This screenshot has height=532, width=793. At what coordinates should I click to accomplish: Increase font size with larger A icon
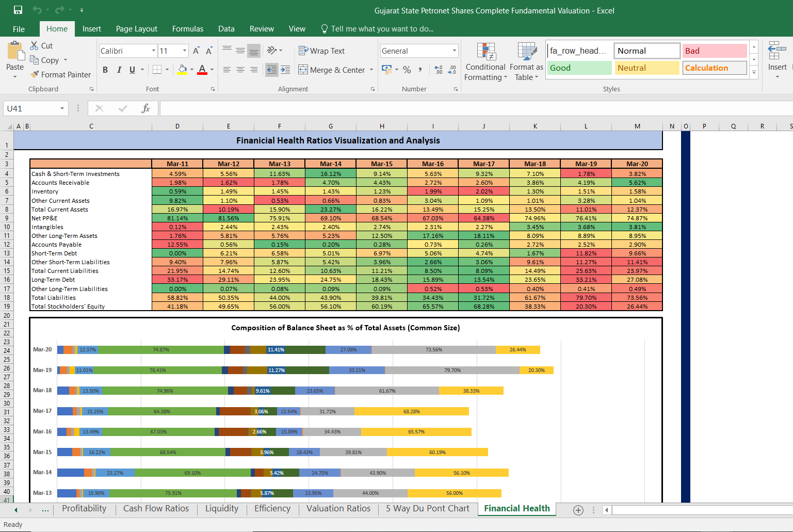pyautogui.click(x=196, y=51)
